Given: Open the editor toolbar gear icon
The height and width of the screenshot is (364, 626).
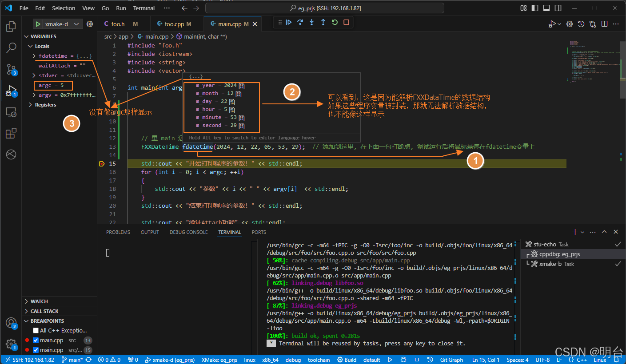Looking at the screenshot, I should [x=570, y=24].
